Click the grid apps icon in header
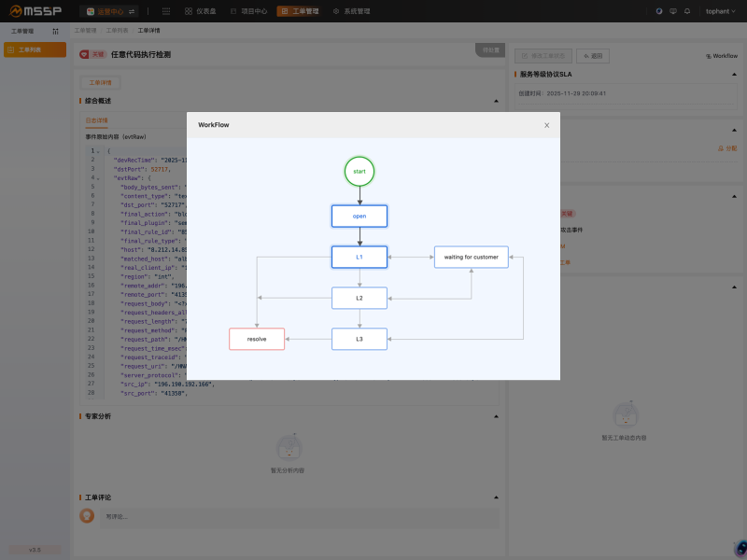The width and height of the screenshot is (747, 560). (x=166, y=11)
